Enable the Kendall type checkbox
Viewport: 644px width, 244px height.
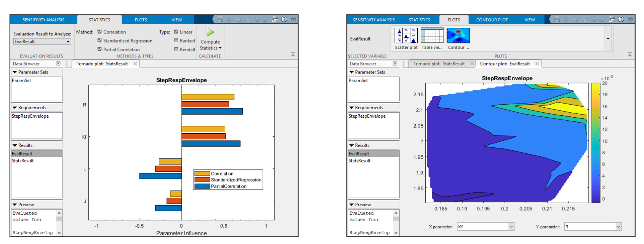[x=176, y=49]
